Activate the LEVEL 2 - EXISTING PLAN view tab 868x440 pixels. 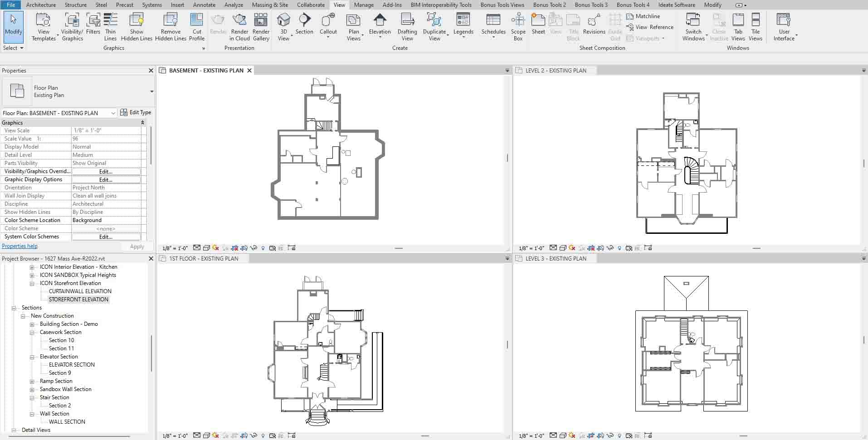tap(556, 71)
